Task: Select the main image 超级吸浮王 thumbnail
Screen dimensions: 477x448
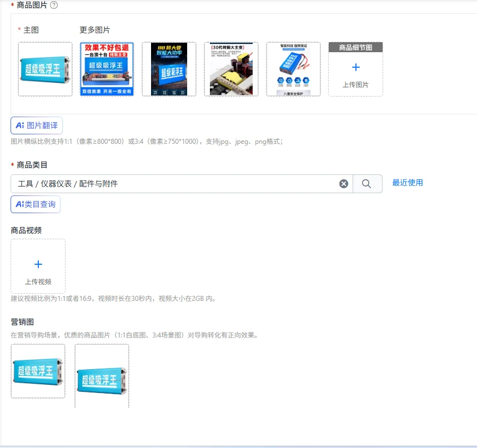Action: 46,69
